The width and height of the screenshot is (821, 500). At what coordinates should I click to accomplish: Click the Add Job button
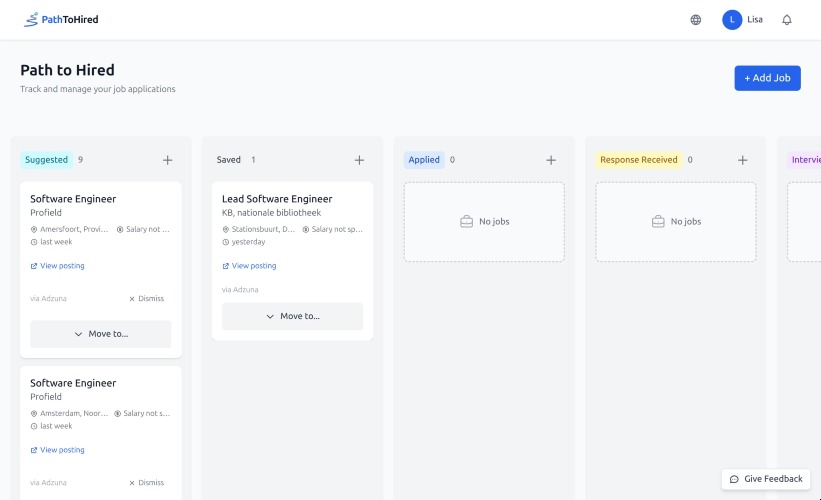click(767, 78)
